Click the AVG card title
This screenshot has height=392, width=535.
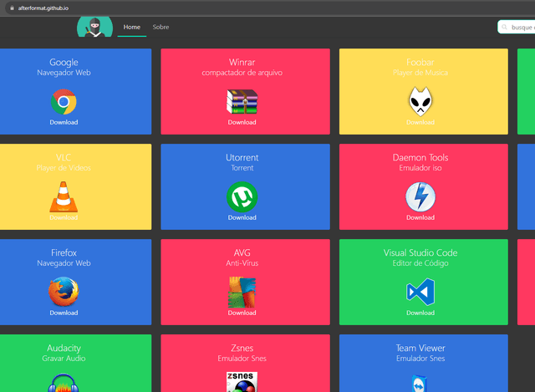pos(242,252)
